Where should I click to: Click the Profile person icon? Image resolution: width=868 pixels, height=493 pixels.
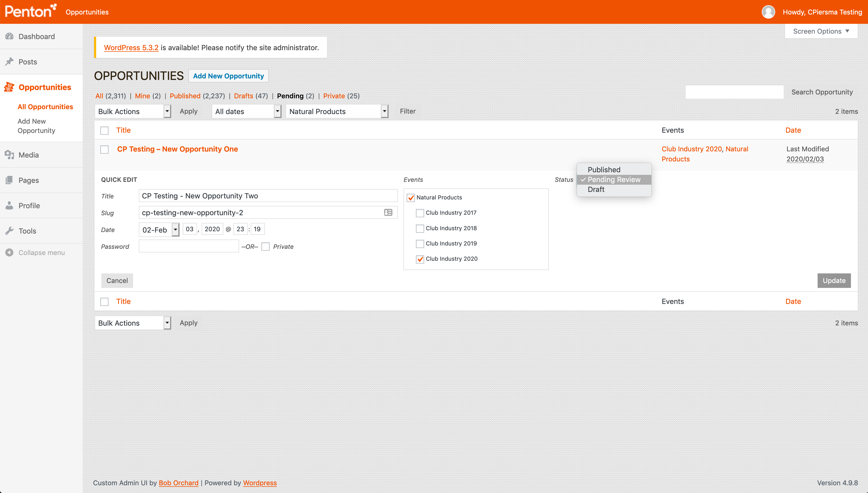(10, 206)
